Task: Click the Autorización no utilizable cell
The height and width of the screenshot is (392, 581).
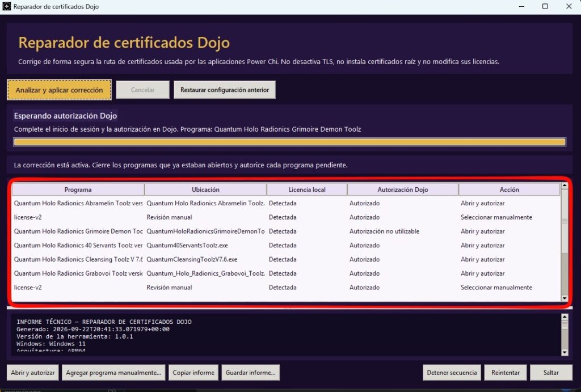Action: (384, 231)
